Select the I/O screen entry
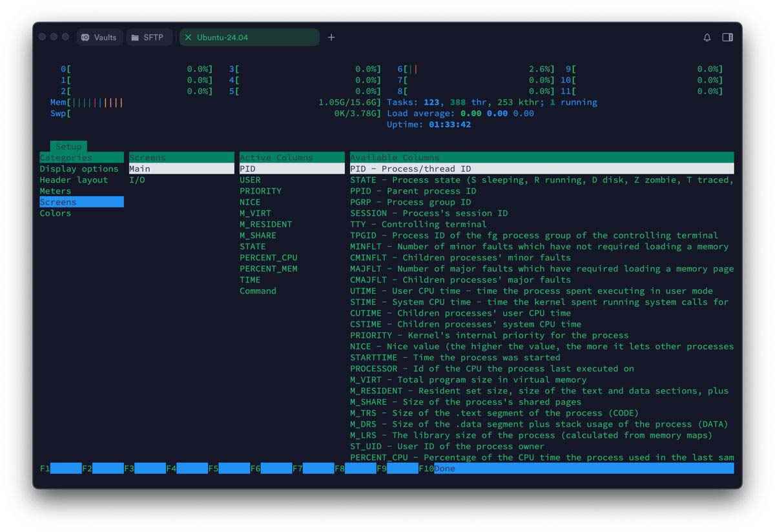Image resolution: width=775 pixels, height=532 pixels. [x=181, y=179]
